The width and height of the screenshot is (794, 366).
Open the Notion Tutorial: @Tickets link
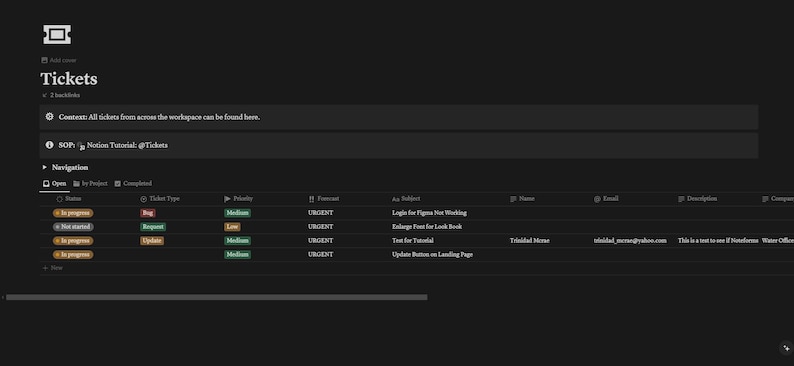[x=123, y=145]
